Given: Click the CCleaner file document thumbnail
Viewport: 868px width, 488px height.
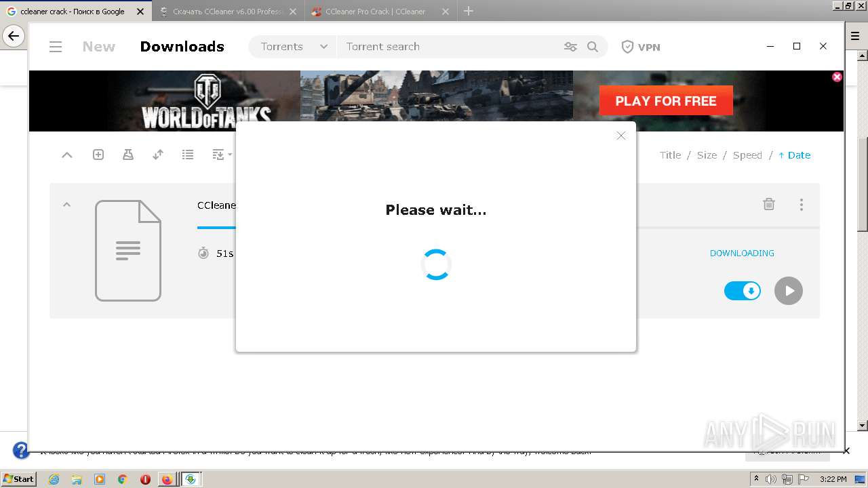Looking at the screenshot, I should pos(128,251).
